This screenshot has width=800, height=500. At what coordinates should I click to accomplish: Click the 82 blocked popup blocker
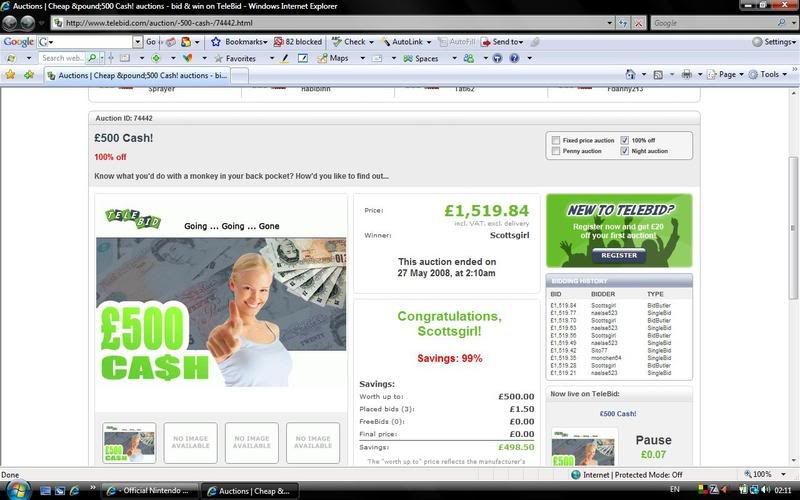pos(298,42)
